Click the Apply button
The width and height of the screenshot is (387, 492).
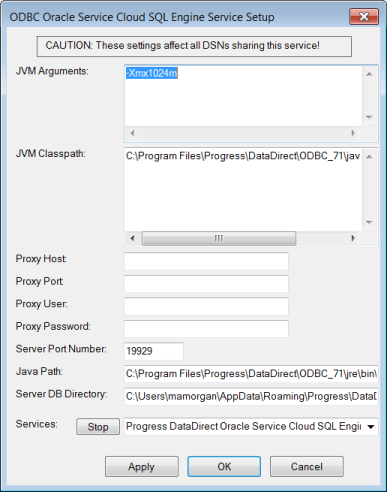point(142,466)
